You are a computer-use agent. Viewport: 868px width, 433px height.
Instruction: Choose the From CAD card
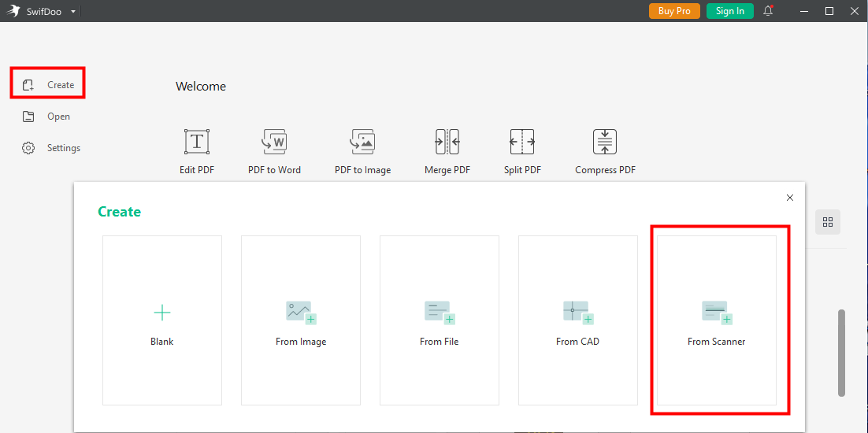[578, 320]
